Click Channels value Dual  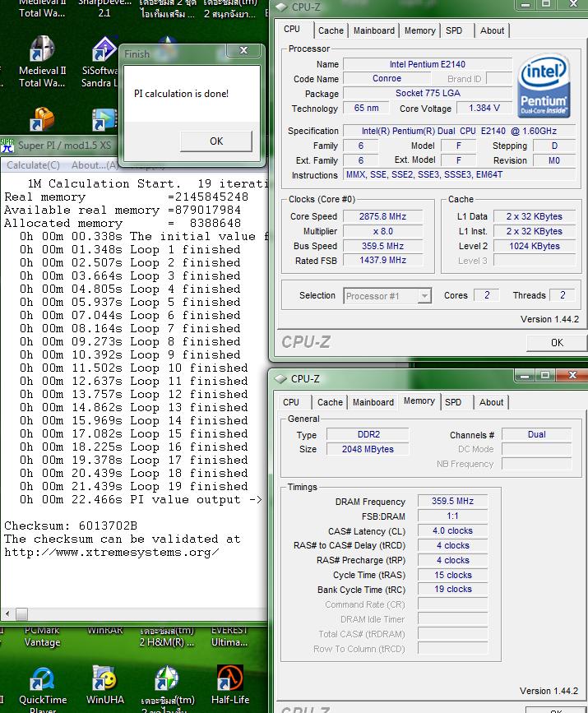point(537,434)
